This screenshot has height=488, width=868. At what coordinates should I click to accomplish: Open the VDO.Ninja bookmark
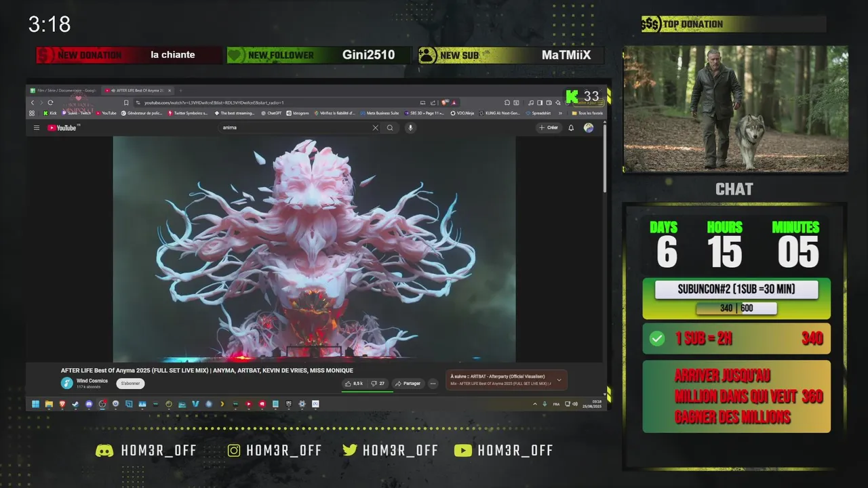[462, 113]
